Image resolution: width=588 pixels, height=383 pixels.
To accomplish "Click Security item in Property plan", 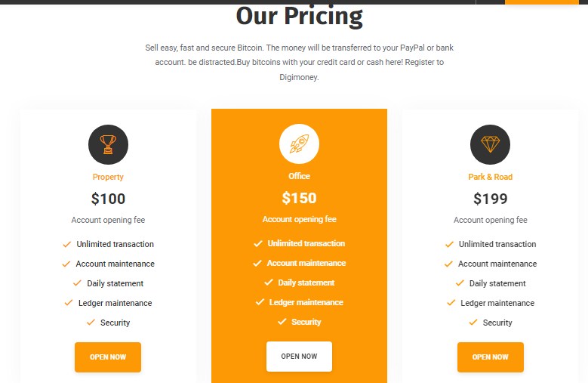I will click(115, 323).
